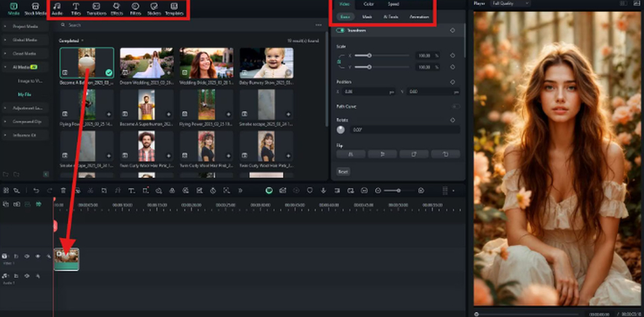The image size is (644, 317).
Task: Toggle the magnetic timeline link icon
Action: pyautogui.click(x=17, y=204)
